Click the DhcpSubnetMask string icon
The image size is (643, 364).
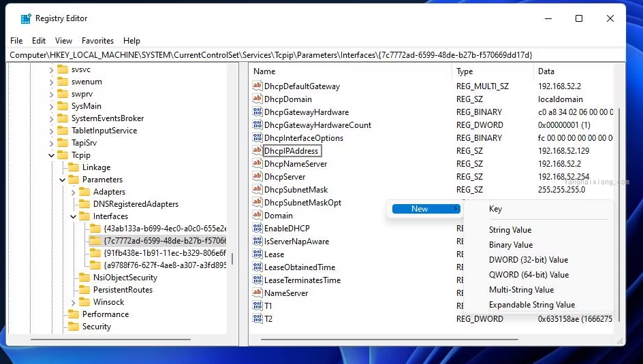257,190
